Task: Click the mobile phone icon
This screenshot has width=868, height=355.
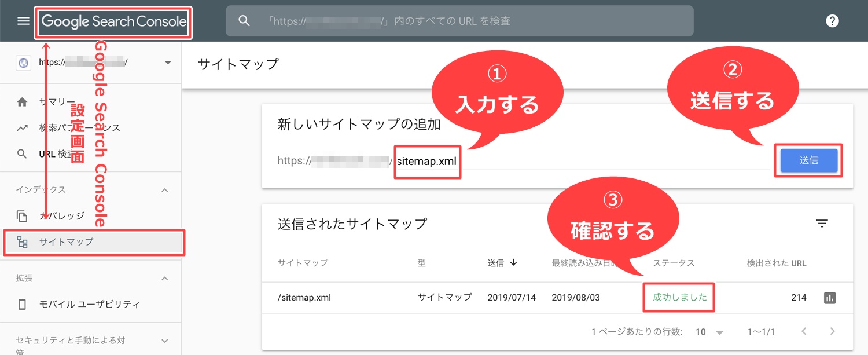Action: click(22, 304)
